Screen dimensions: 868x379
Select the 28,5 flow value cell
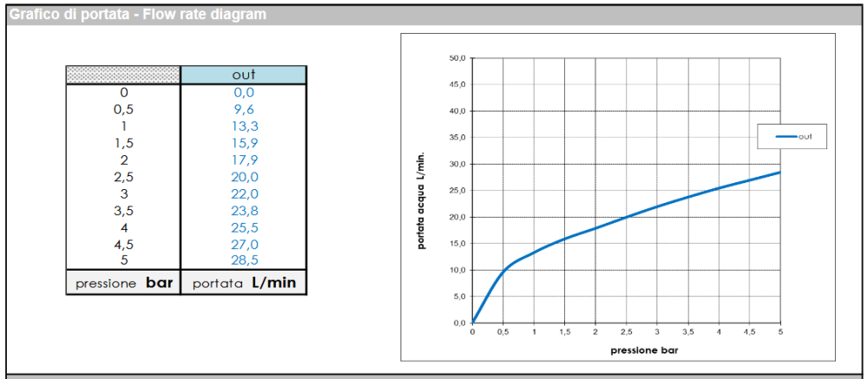pos(243,259)
